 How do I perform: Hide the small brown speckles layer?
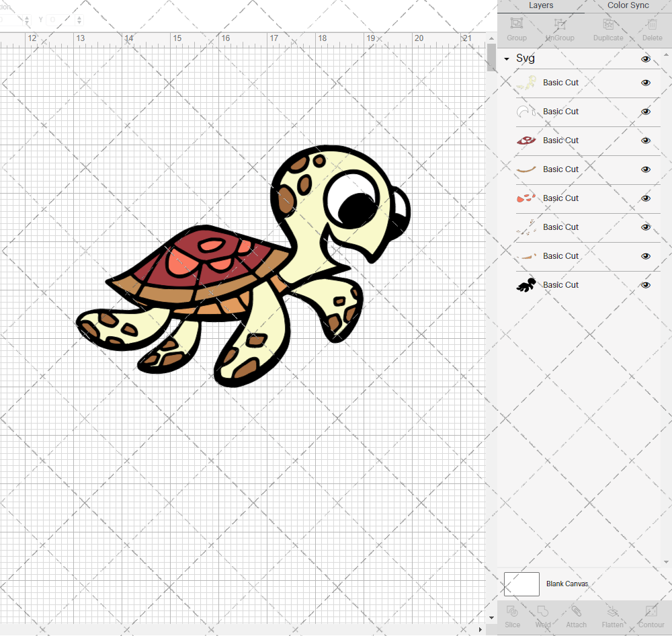tap(645, 227)
